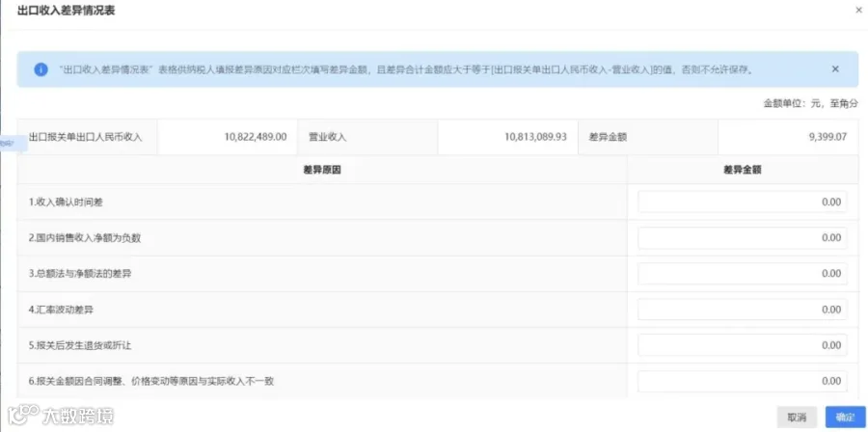This screenshot has height=432, width=868.
Task: Click the 差异金额 label beside 9,399.07
Action: click(x=608, y=137)
